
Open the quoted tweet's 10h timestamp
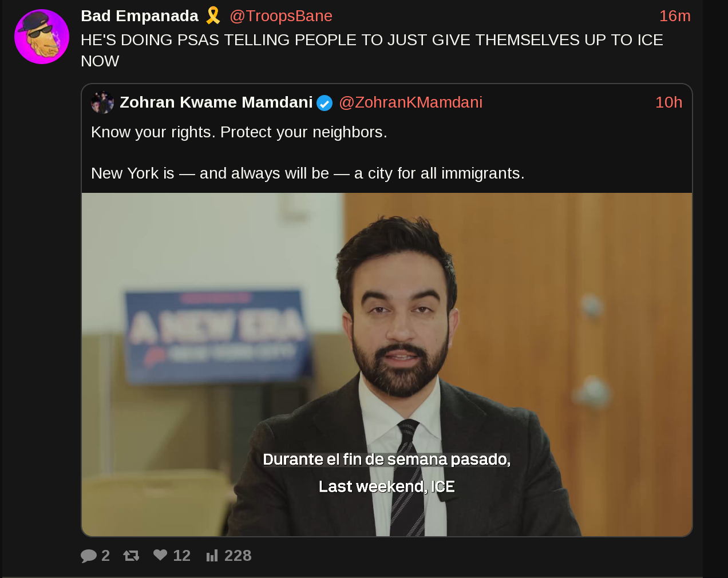[x=668, y=102]
